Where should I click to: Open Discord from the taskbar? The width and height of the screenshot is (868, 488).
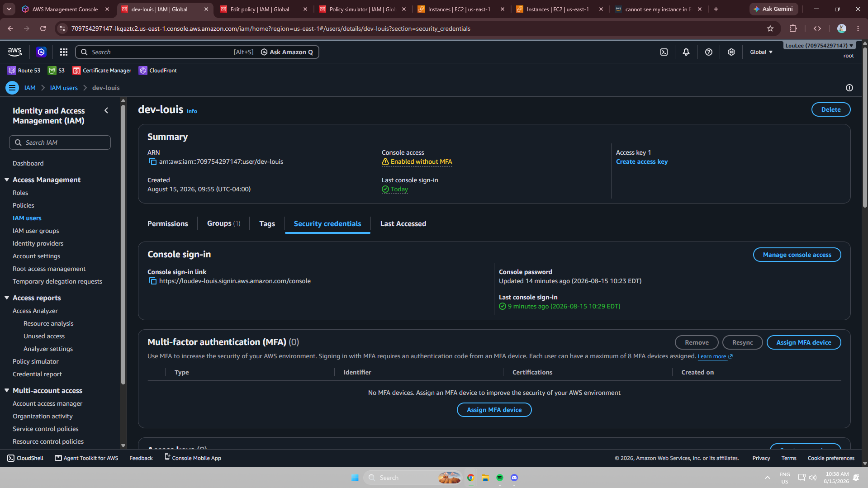pos(514,478)
